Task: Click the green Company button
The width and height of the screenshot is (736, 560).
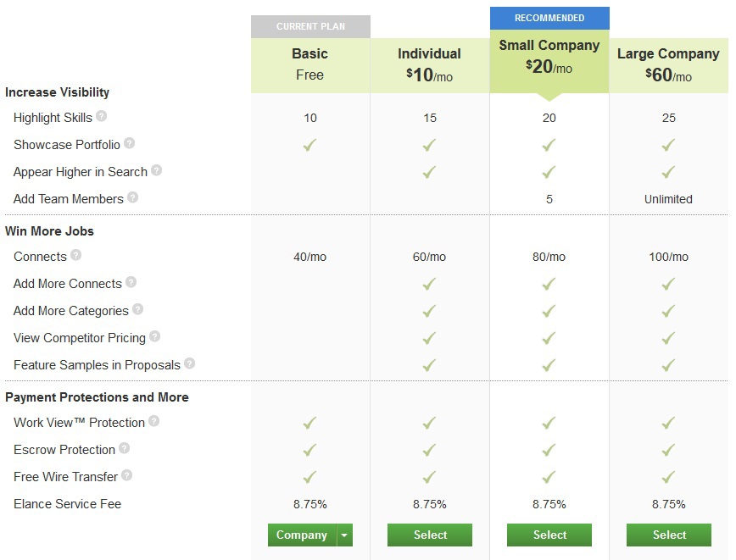Action: point(302,535)
